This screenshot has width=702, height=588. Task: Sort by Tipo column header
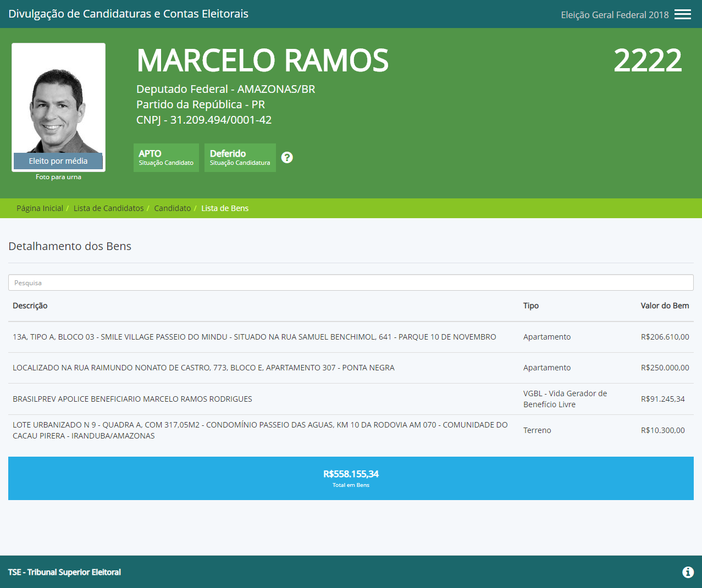[x=531, y=306]
